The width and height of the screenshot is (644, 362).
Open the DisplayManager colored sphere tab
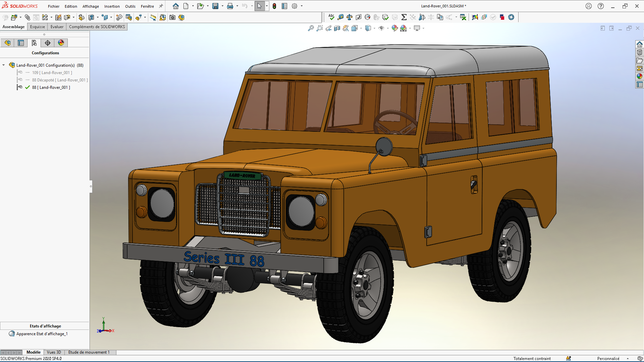pyautogui.click(x=61, y=43)
